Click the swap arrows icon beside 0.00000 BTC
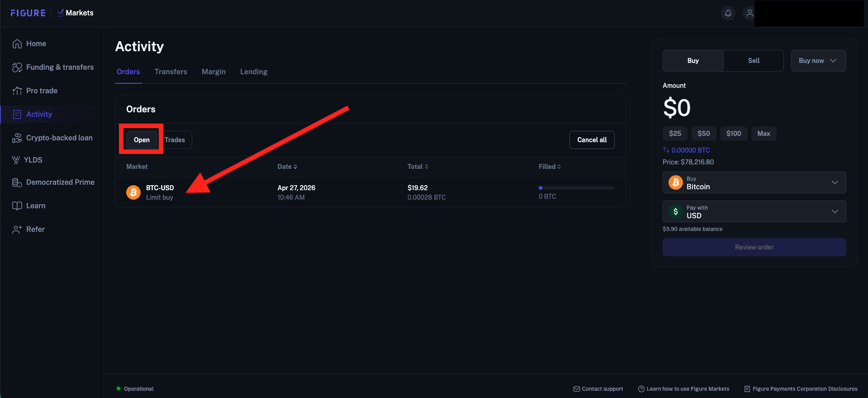The width and height of the screenshot is (868, 398). (666, 150)
